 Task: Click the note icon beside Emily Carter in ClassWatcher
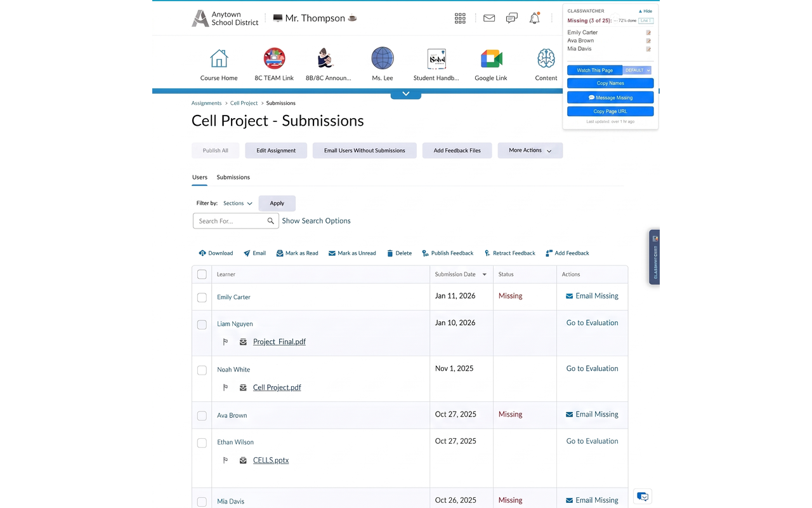(x=648, y=32)
